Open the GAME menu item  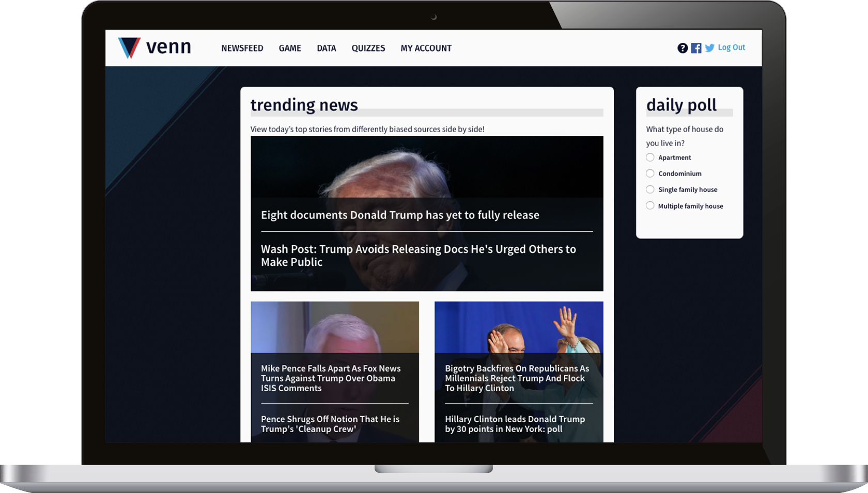coord(290,48)
